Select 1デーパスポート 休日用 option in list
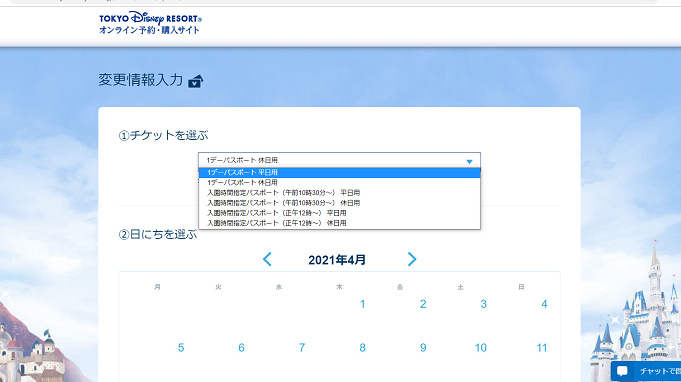 coord(339,183)
